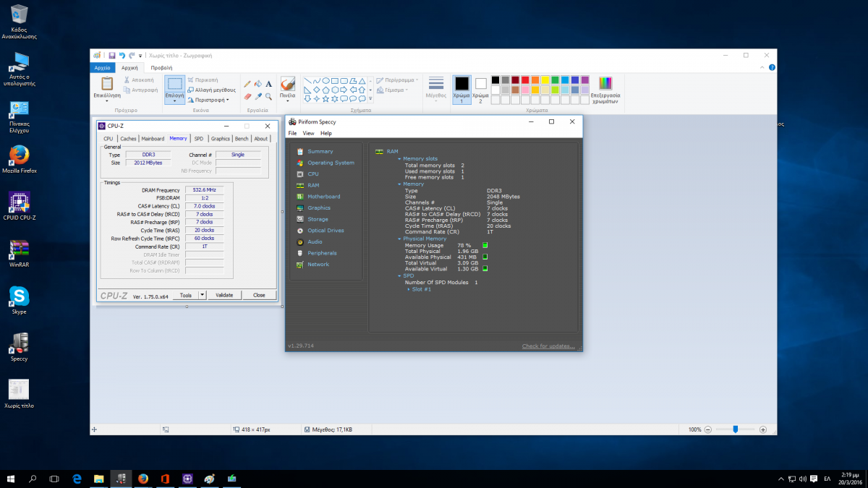868x488 pixels.
Task: Collapse the Paint ribbon with the chevron
Action: tap(762, 67)
